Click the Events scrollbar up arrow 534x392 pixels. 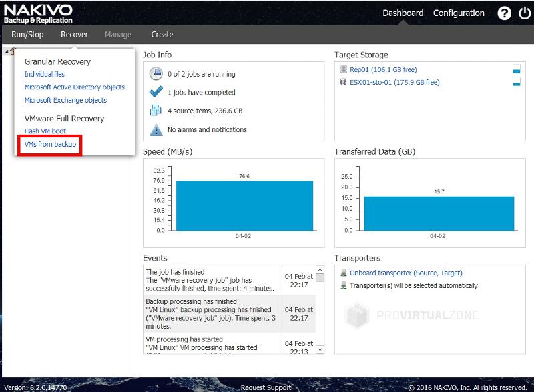pyautogui.click(x=320, y=269)
